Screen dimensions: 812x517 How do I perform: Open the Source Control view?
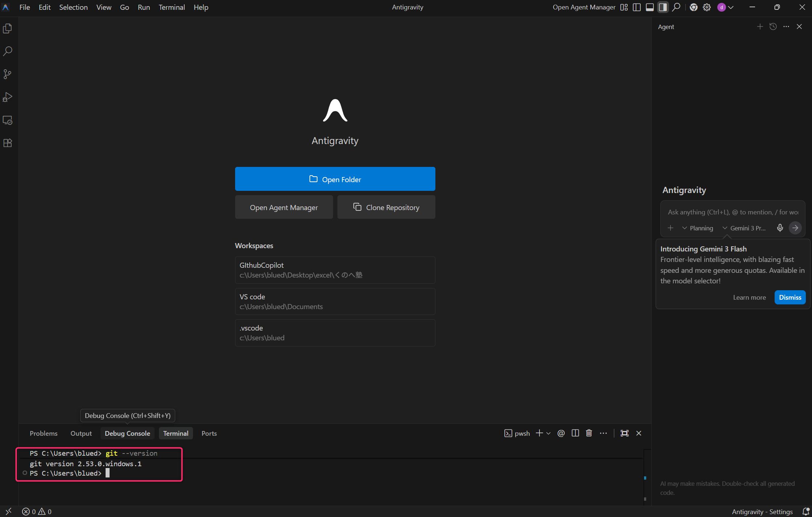pos(8,74)
